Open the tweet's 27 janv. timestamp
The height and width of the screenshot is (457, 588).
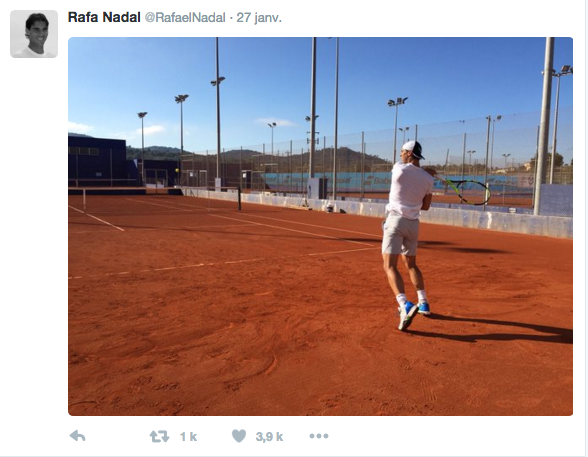[259, 18]
